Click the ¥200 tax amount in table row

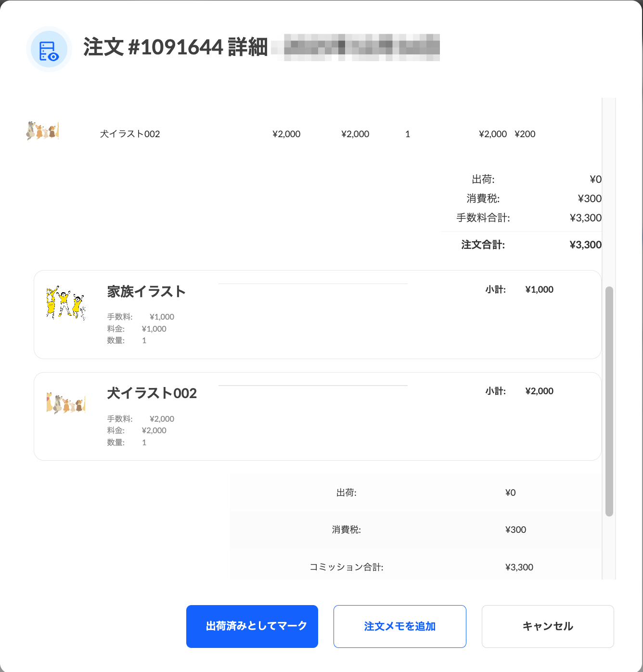(x=525, y=134)
